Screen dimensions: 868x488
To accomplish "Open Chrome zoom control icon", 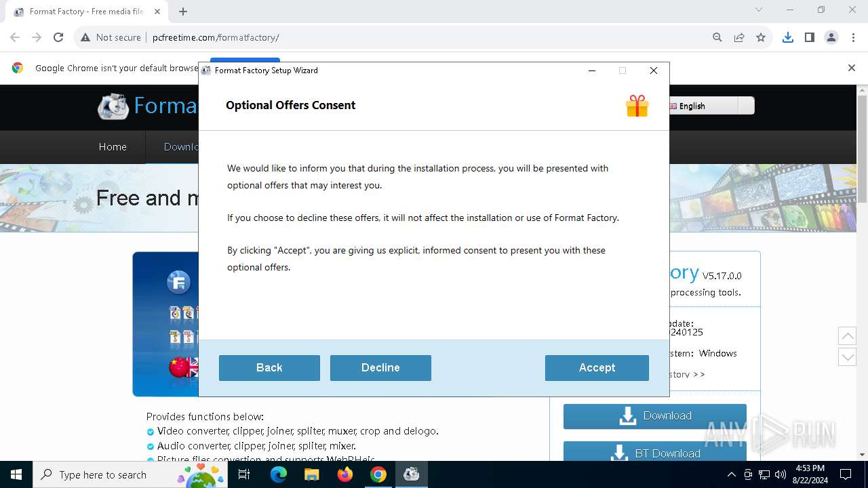I will (x=717, y=37).
